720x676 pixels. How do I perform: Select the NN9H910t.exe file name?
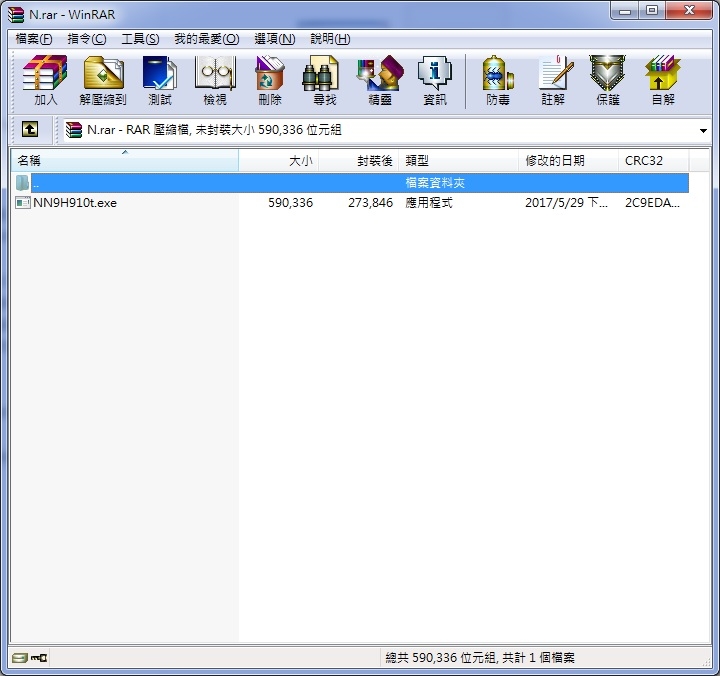point(75,203)
